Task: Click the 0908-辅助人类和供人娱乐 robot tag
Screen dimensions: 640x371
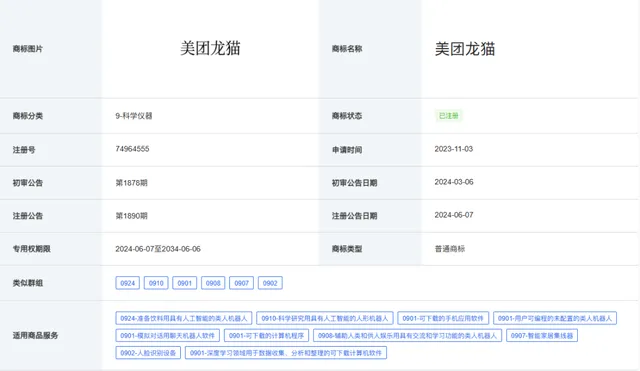Action: (x=407, y=335)
